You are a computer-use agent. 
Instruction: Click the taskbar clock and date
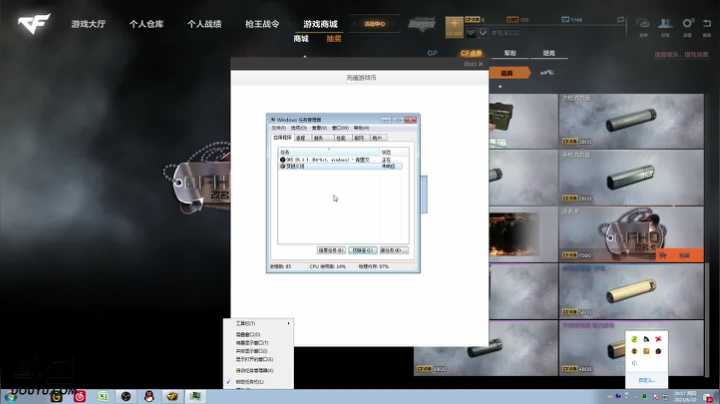click(x=685, y=397)
